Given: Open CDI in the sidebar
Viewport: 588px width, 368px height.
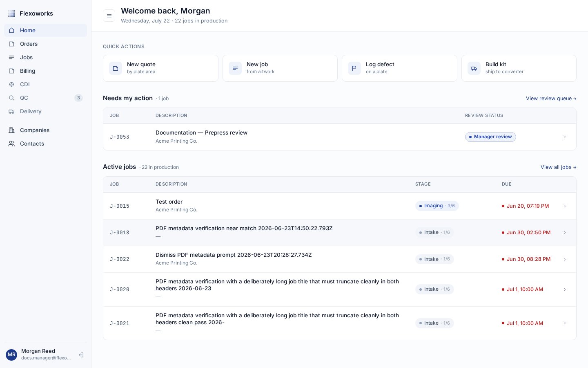Looking at the screenshot, I should 45,84.
